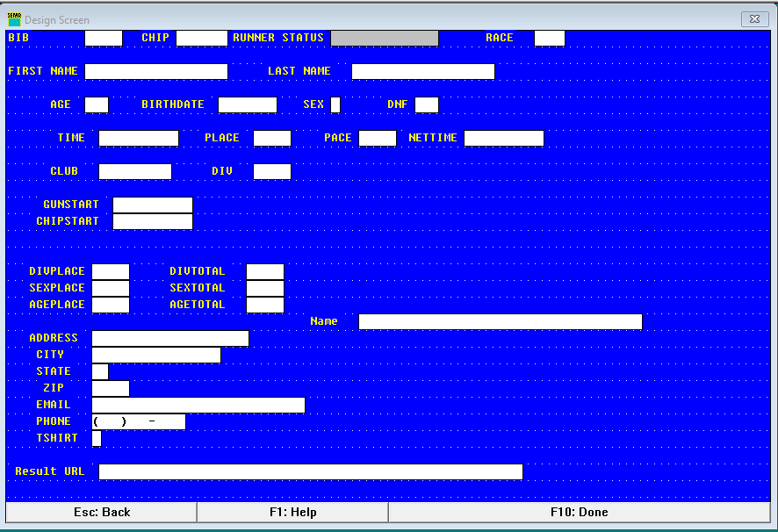Focus the NETTIME field
Screen dimensions: 778x532
(x=504, y=138)
